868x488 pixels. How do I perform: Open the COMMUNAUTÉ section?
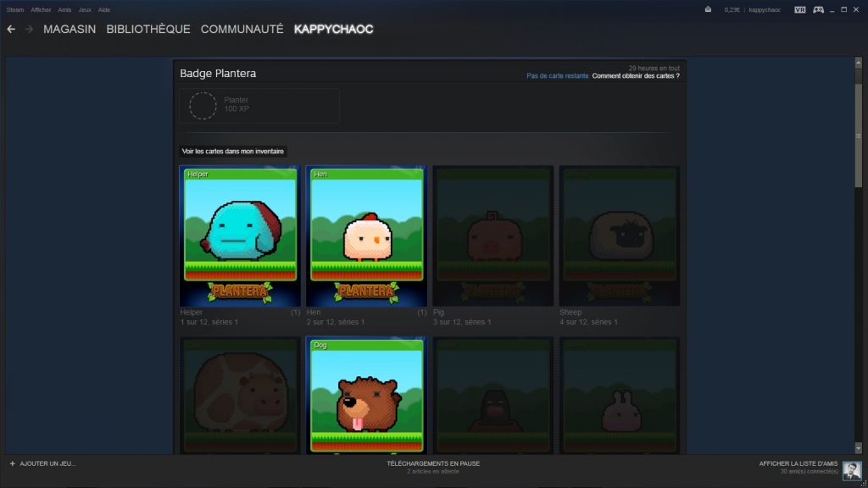(x=242, y=29)
